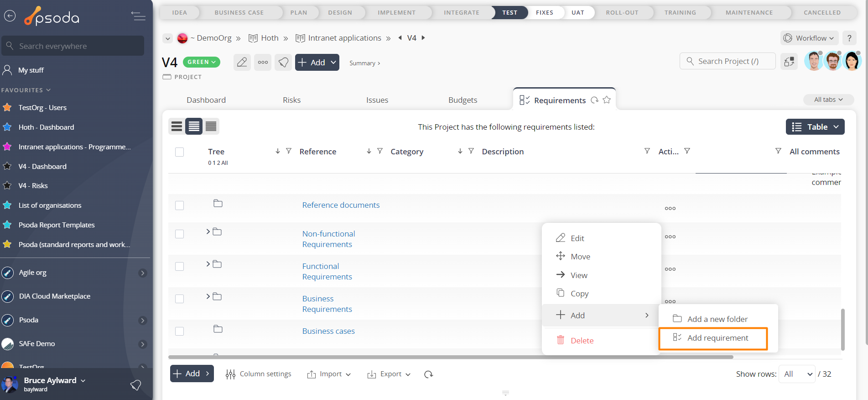This screenshot has width=868, height=400.
Task: Go to previous project with left arrow before V4
Action: [x=400, y=38]
